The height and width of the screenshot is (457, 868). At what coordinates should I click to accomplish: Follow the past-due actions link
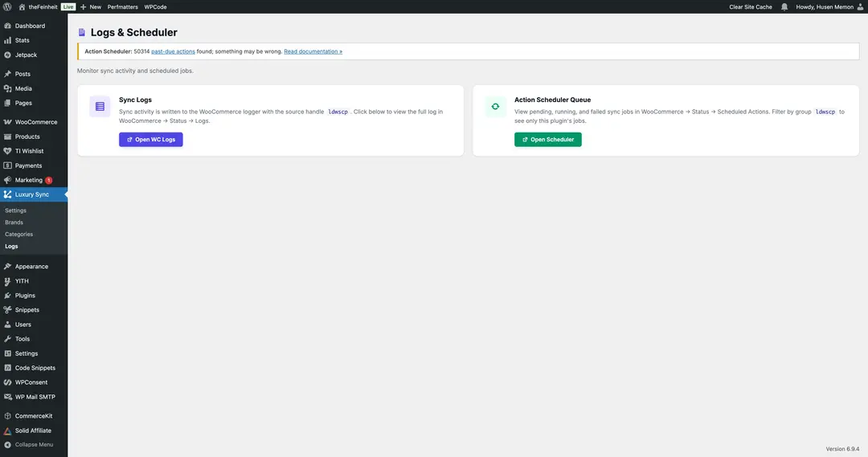point(173,51)
